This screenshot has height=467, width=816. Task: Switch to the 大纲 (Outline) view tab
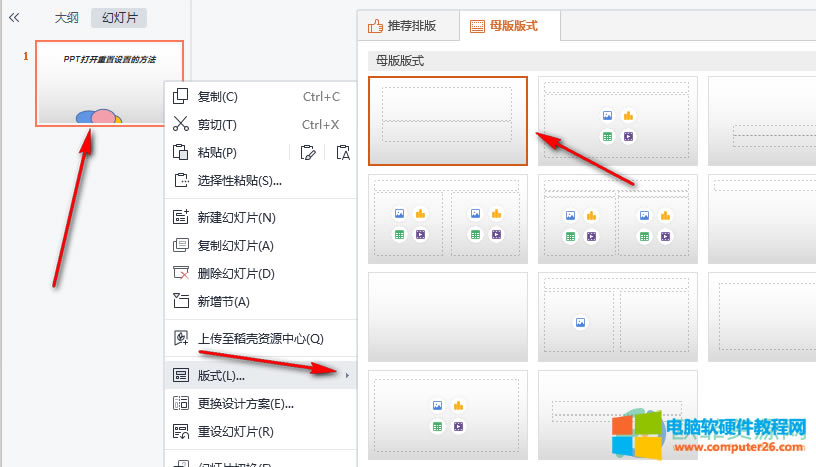click(x=68, y=18)
